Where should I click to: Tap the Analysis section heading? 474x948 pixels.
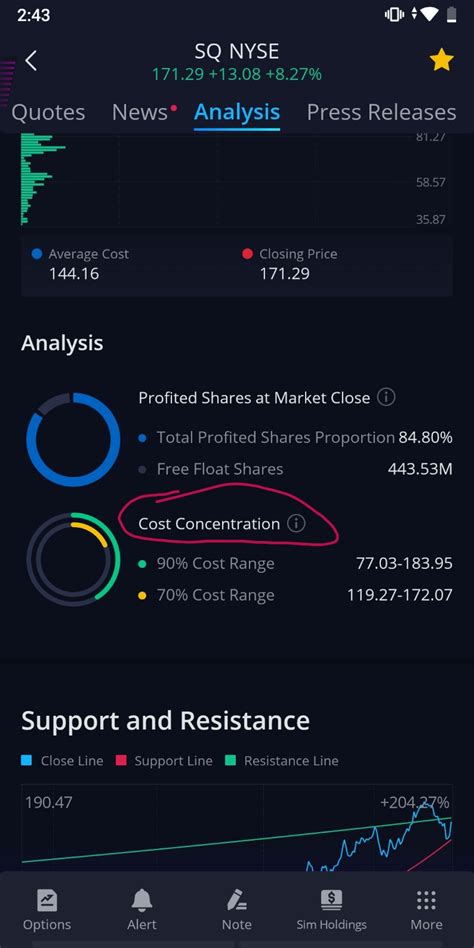pos(62,343)
